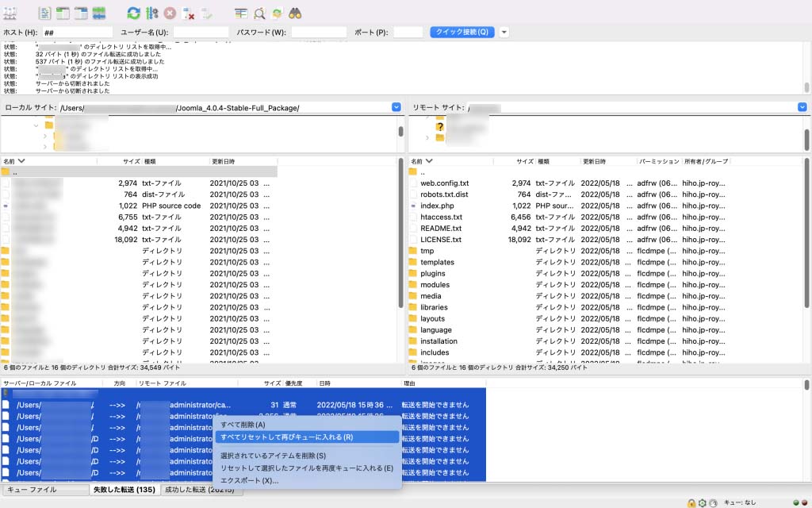The image size is (812, 508).
Task: Click the process queue toolbar icon
Action: (x=152, y=13)
